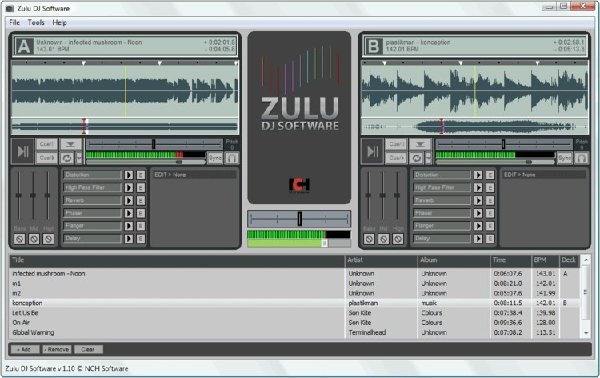Click the upper Cue button on deck B
600x378 pixels.
click(x=396, y=144)
